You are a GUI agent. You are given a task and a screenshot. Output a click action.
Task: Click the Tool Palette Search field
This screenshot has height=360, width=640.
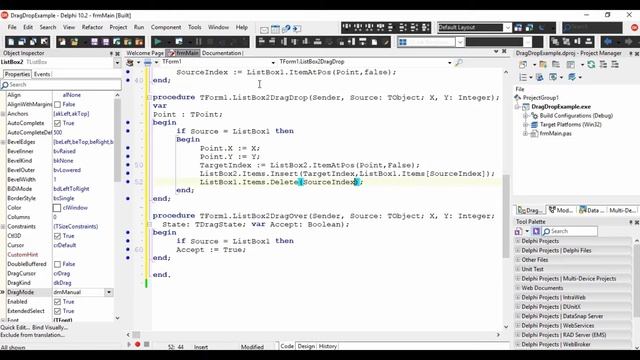click(570, 231)
